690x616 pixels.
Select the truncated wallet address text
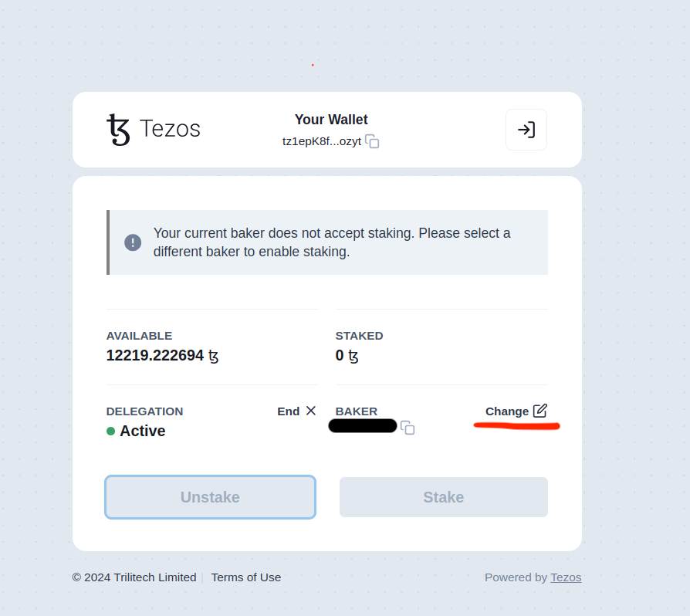322,141
